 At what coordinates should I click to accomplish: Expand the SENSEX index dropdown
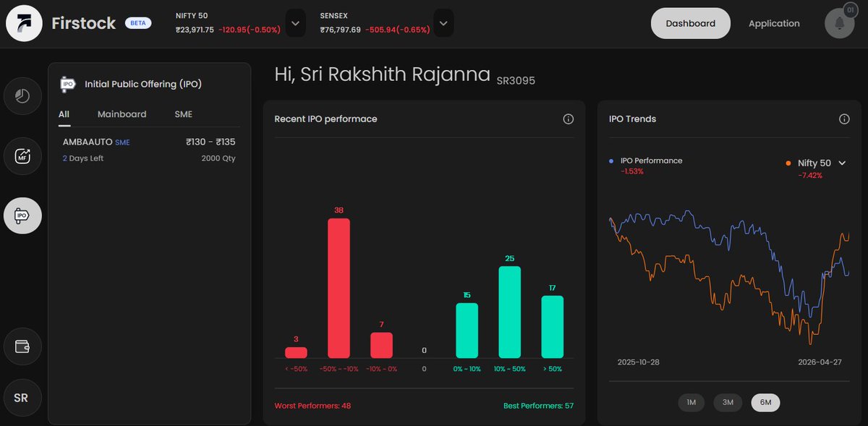point(444,23)
